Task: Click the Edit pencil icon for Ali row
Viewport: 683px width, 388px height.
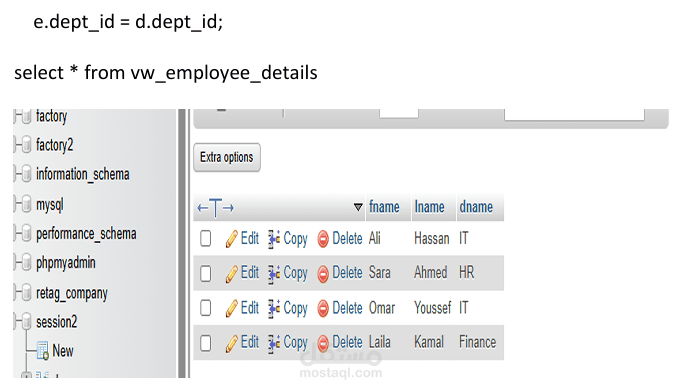Action: tap(231, 239)
